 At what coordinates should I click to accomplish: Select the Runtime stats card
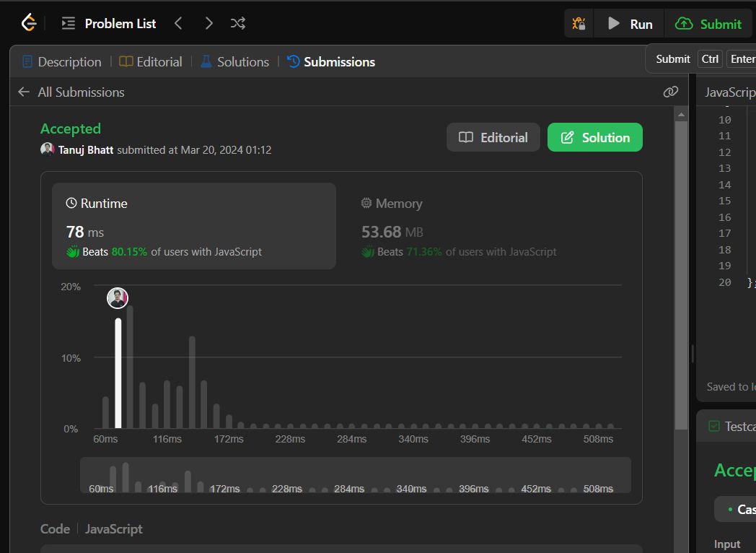tap(194, 226)
